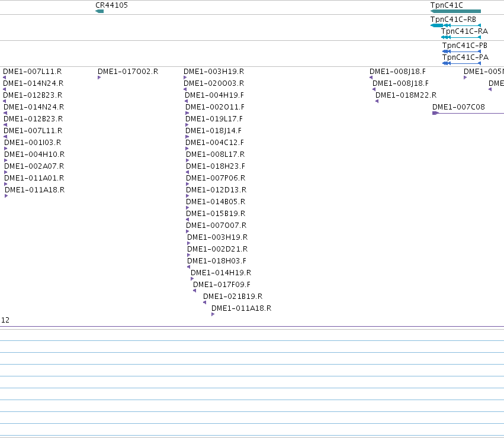Click the DME1-007O07.R label
The image size is (504, 438).
[x=216, y=226]
